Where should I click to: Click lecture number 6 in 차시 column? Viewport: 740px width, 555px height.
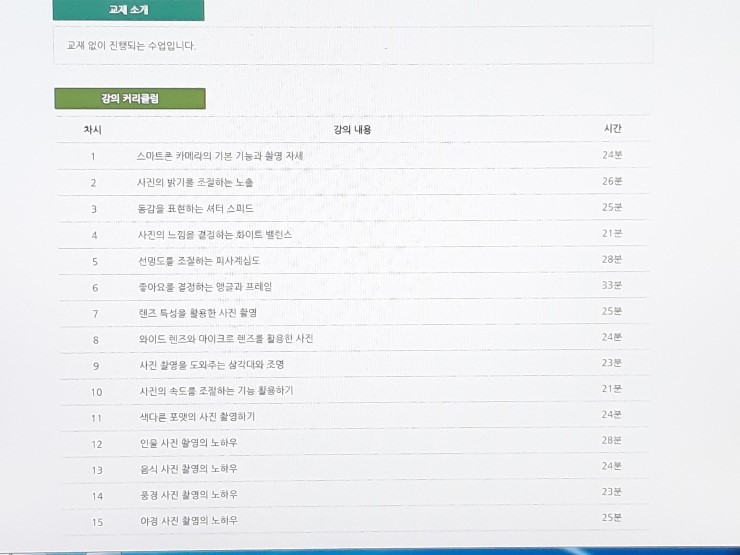click(x=95, y=287)
